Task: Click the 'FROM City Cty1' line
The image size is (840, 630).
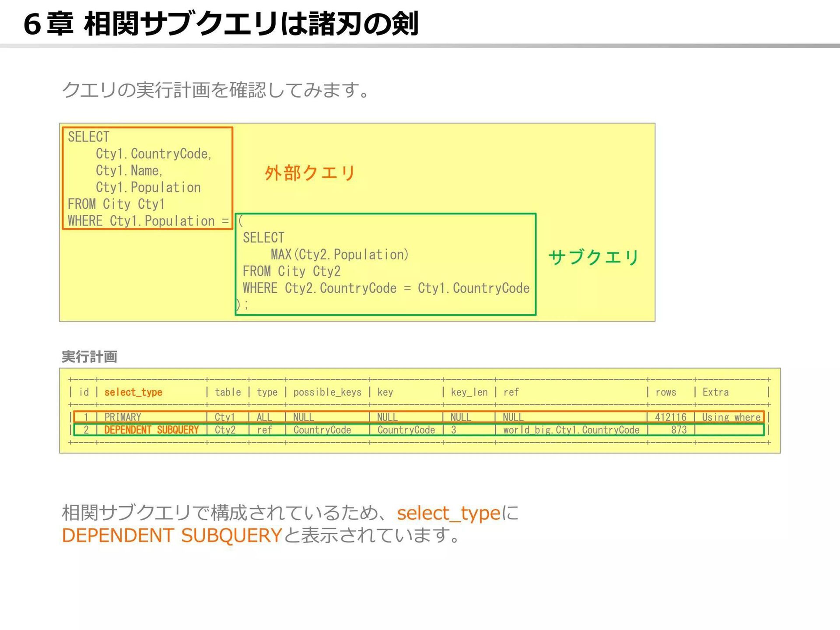Action: tap(116, 204)
